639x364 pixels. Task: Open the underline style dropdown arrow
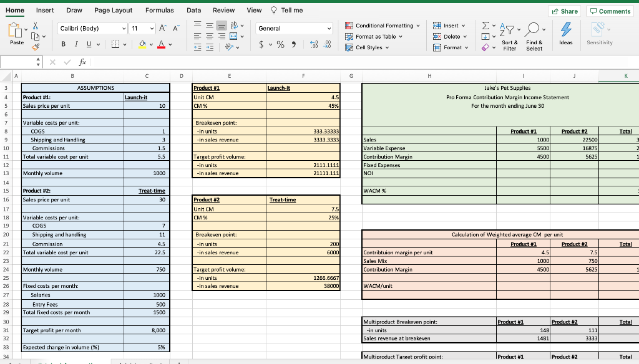click(x=98, y=44)
